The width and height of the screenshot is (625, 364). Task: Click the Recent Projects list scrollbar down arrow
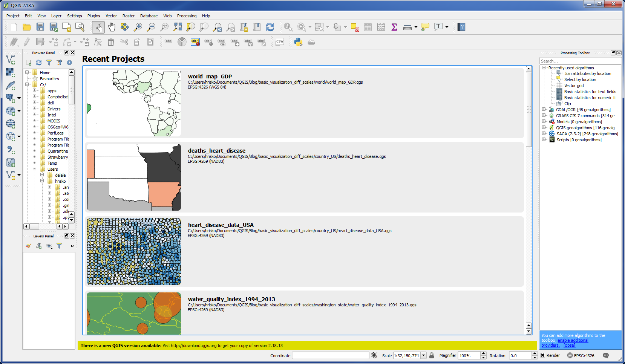[x=528, y=331]
